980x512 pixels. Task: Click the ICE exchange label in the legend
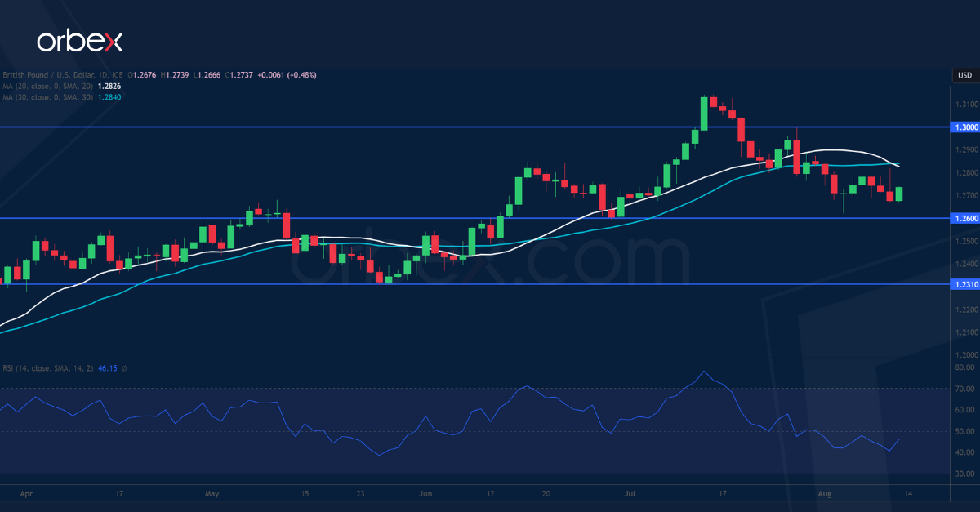pyautogui.click(x=118, y=73)
